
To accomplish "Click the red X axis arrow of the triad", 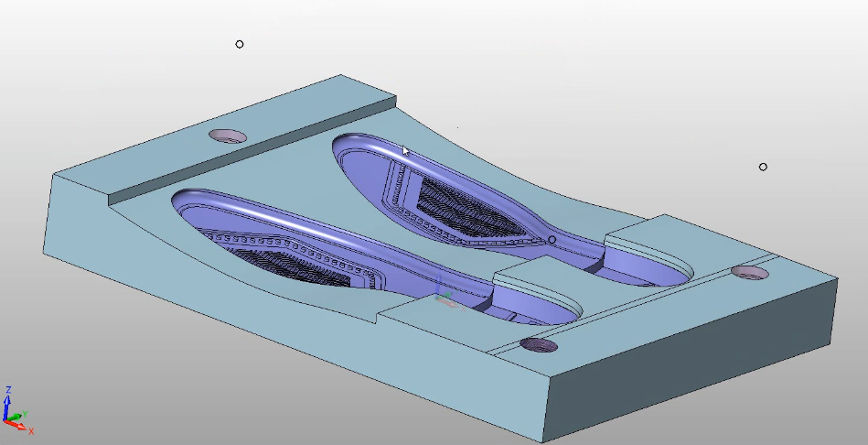I will 24,428.
